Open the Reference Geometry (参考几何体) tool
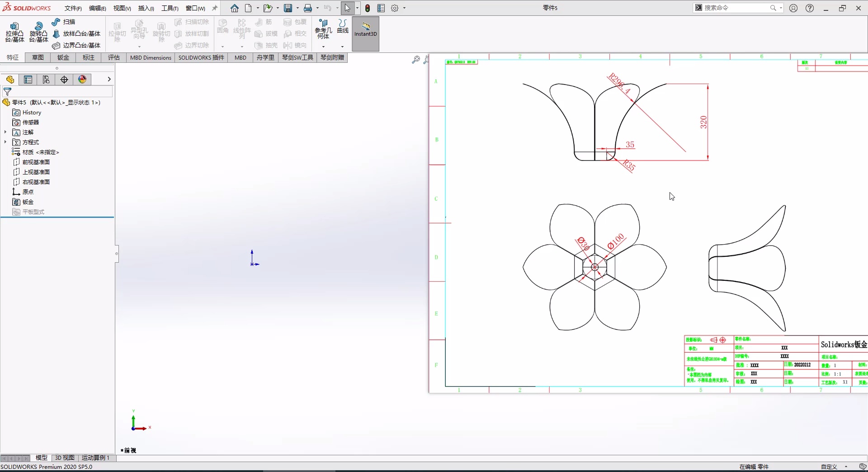 pos(323,29)
